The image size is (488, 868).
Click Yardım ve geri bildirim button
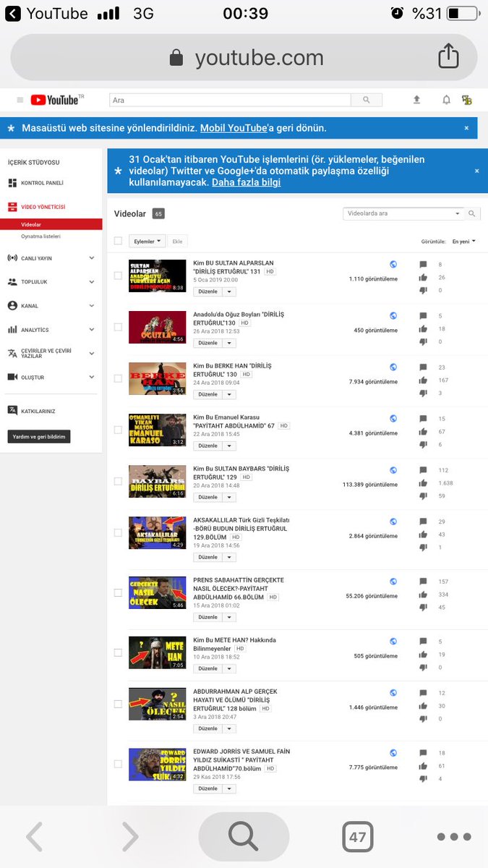coord(39,437)
